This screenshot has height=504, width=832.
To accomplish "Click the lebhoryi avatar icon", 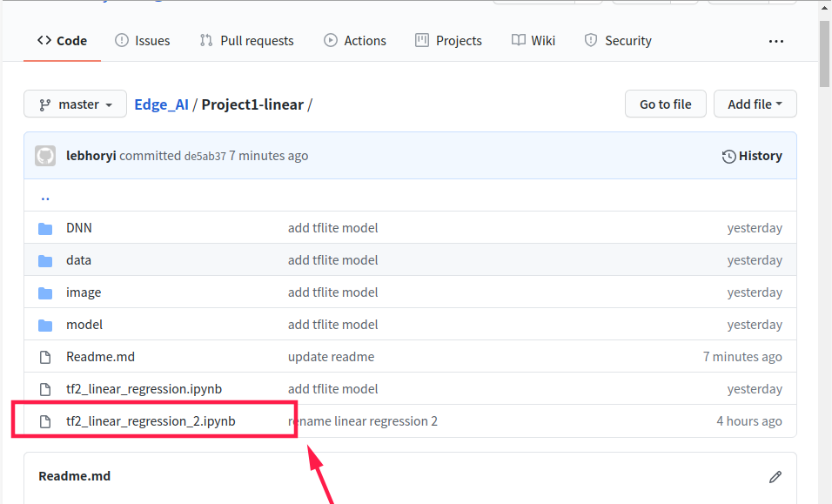I will click(x=45, y=156).
